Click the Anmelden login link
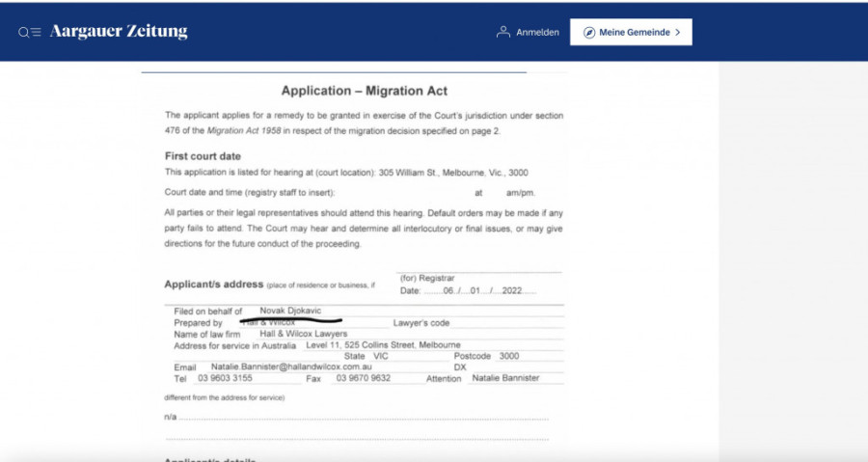Image resolution: width=868 pixels, height=462 pixels. point(537,32)
